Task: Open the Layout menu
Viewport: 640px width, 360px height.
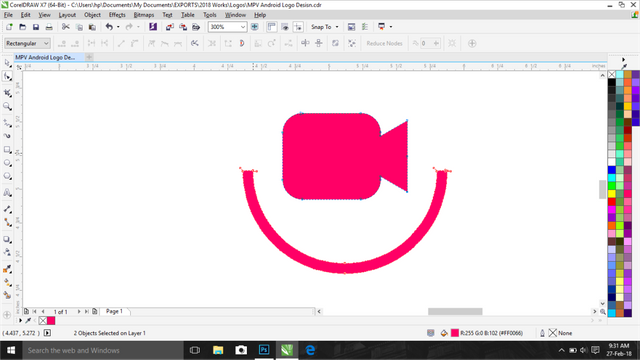Action: (67, 15)
